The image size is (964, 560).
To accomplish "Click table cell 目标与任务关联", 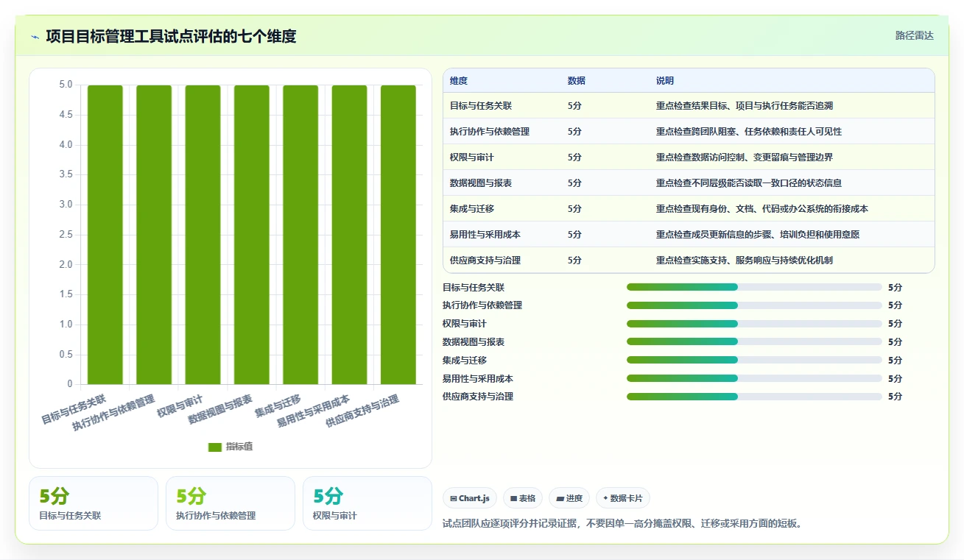I will point(481,106).
